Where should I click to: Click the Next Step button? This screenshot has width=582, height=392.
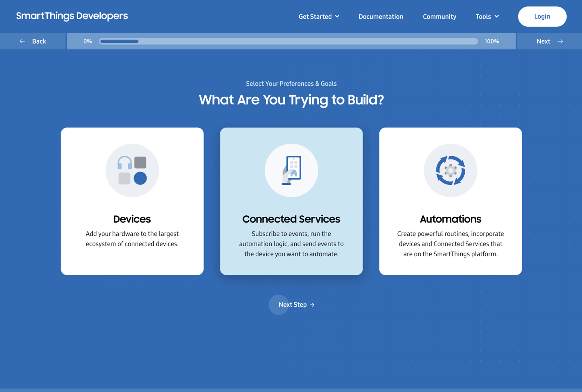(x=297, y=304)
